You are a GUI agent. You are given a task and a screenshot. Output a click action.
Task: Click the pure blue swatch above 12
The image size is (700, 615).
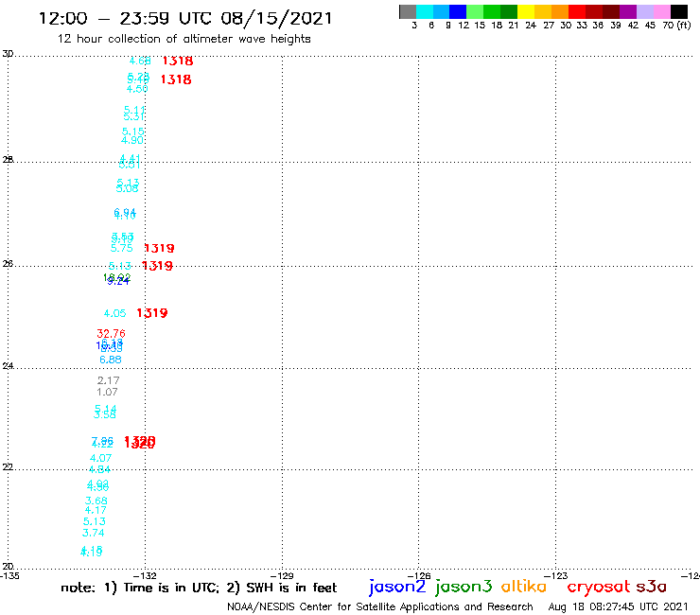pos(458,11)
